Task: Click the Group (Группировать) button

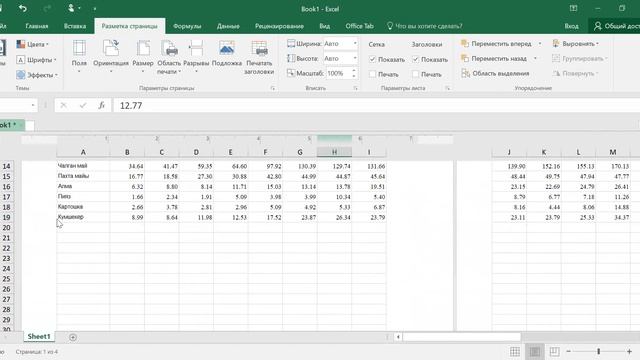Action: coord(580,58)
